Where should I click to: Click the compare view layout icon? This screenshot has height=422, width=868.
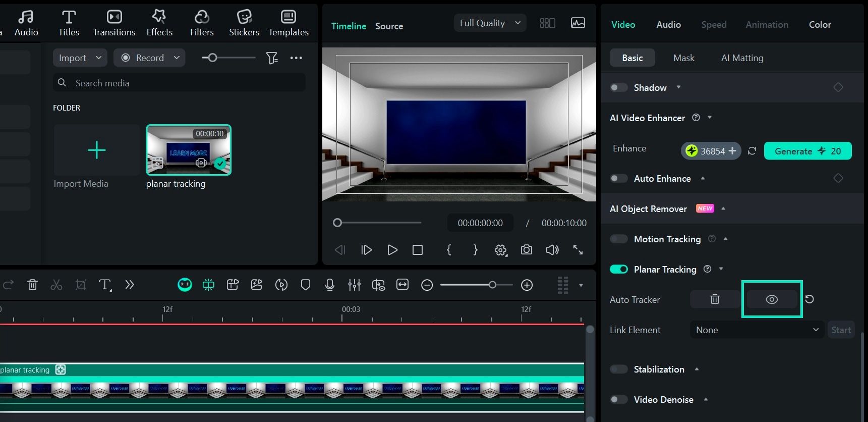547,23
